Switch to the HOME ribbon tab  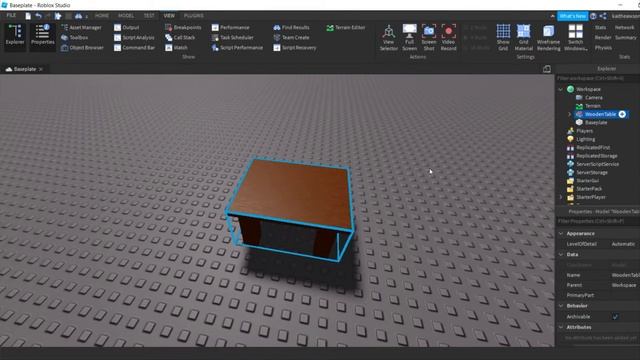[x=102, y=16]
